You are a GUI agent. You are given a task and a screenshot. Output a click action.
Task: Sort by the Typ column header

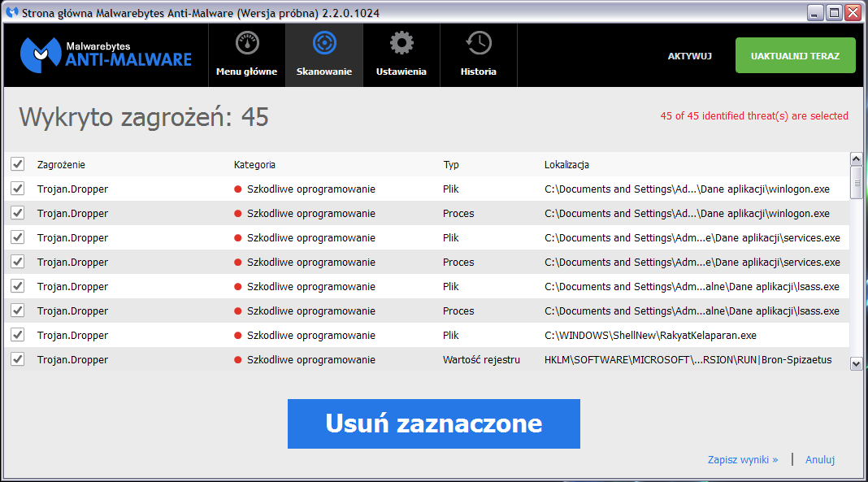[451, 164]
